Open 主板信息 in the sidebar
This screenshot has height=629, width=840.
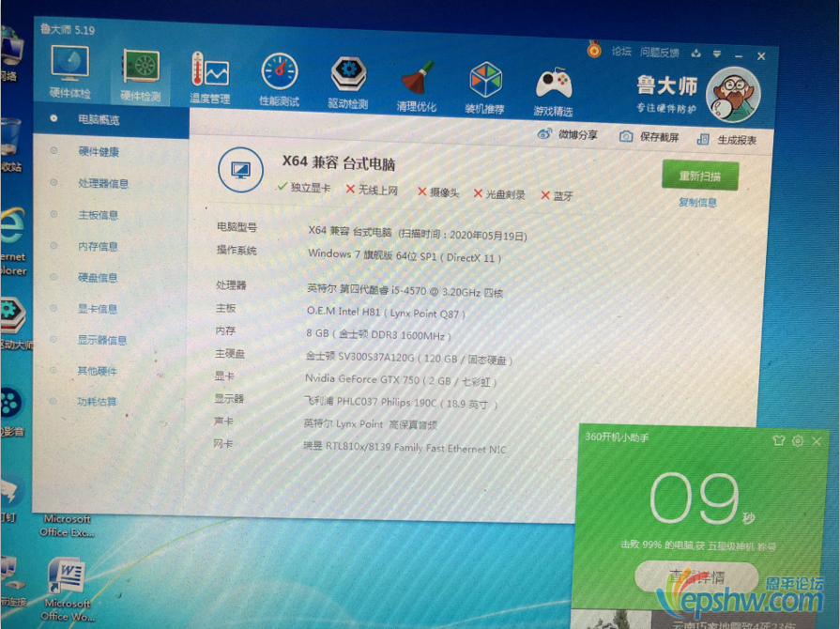(98, 215)
